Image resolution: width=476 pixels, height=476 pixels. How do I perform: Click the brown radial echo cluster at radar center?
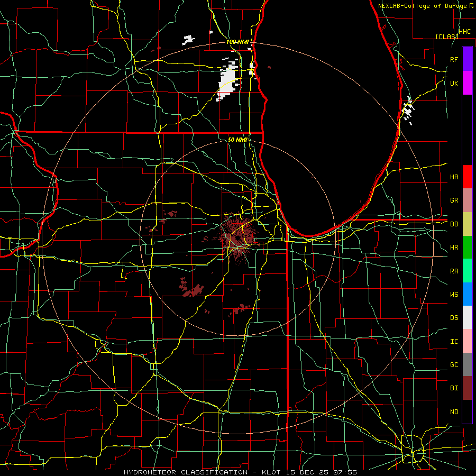click(x=237, y=237)
